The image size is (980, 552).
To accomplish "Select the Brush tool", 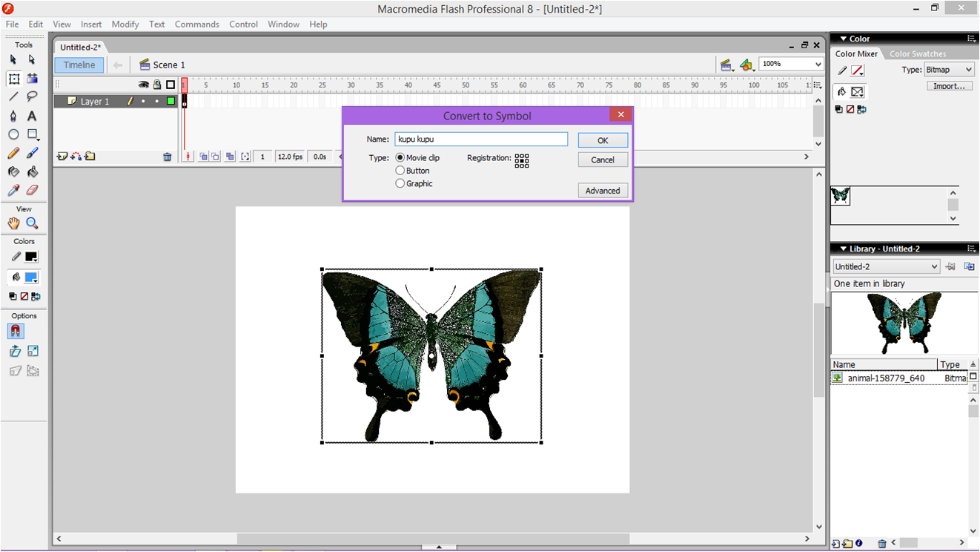I will pos(32,153).
